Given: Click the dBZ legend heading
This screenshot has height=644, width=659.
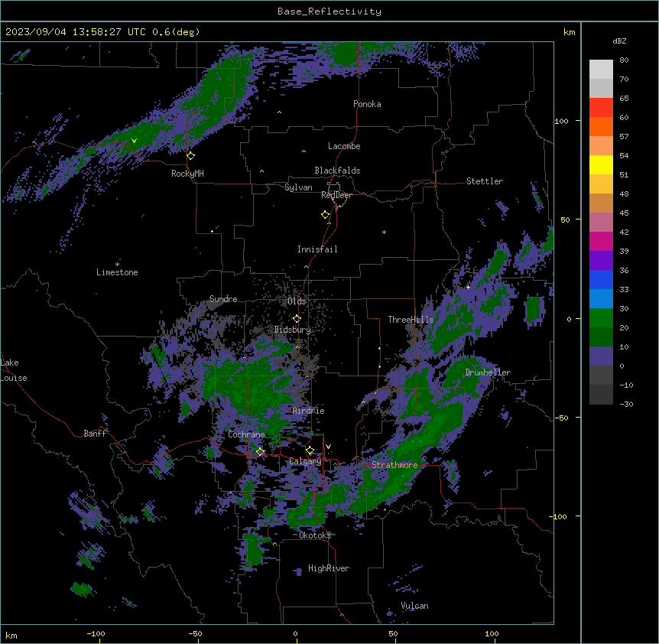Looking at the screenshot, I should (x=619, y=41).
